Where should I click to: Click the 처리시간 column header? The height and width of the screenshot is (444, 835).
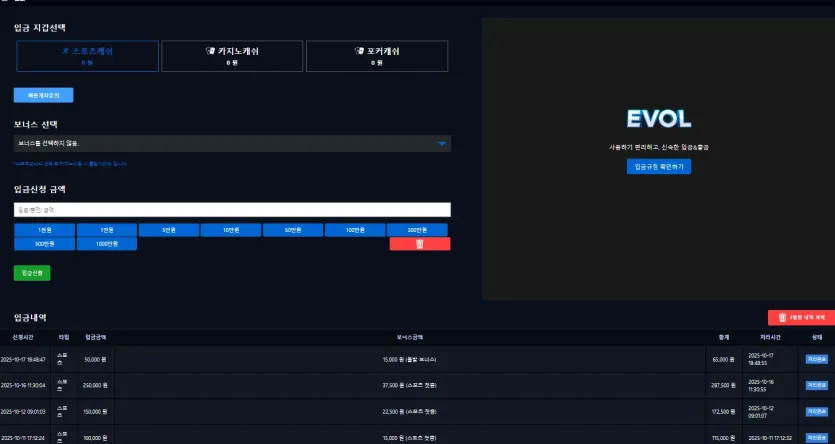770,337
